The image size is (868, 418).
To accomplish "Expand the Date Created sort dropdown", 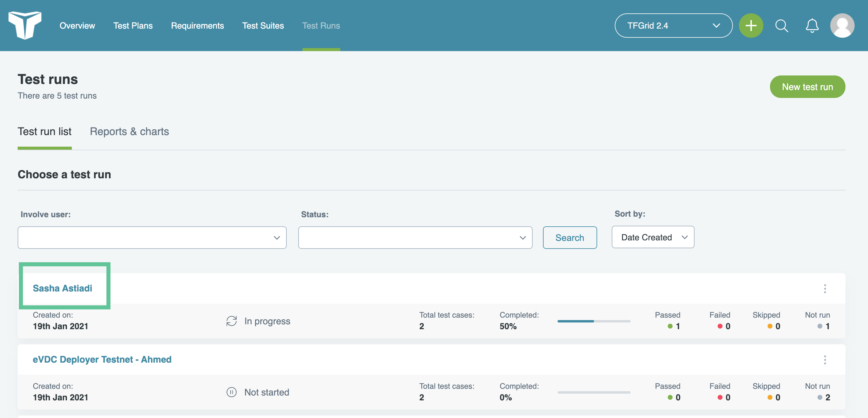I will (653, 237).
